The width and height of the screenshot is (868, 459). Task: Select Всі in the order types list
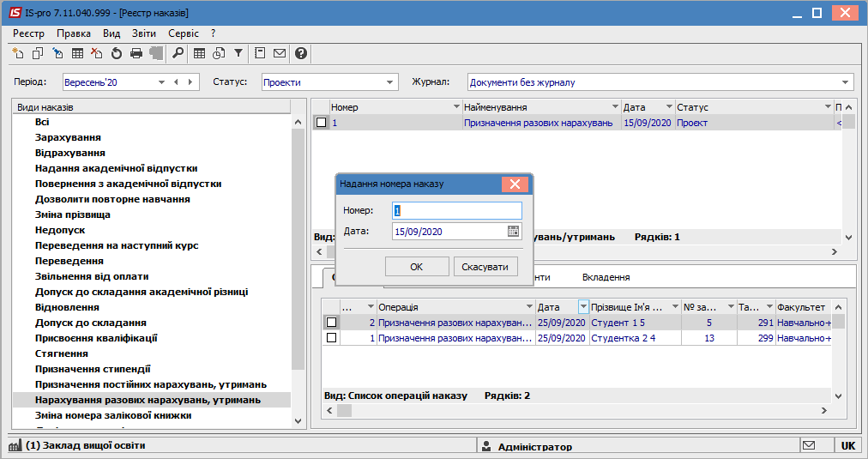42,122
